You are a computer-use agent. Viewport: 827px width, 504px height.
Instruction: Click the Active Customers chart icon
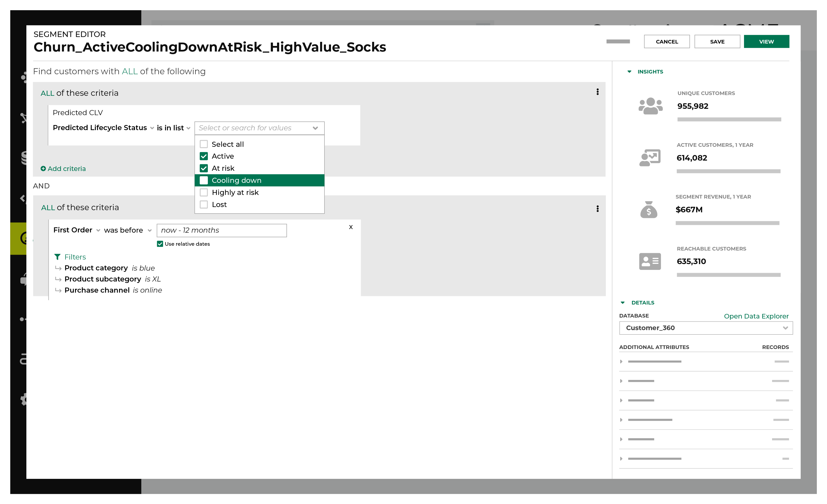[x=650, y=158]
